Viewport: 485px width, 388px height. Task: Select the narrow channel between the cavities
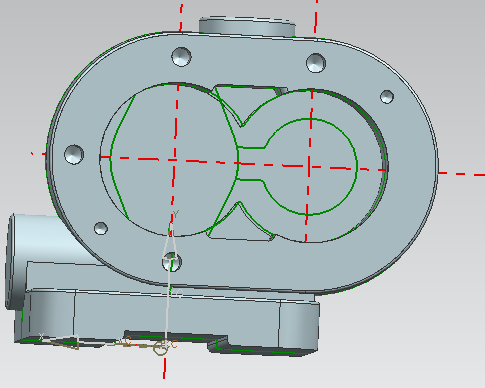pos(251,164)
